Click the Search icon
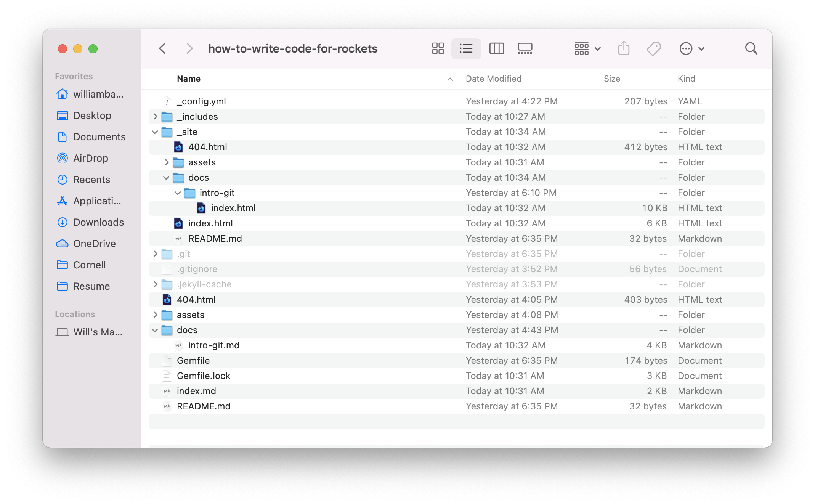The height and width of the screenshot is (504, 815). click(x=751, y=48)
